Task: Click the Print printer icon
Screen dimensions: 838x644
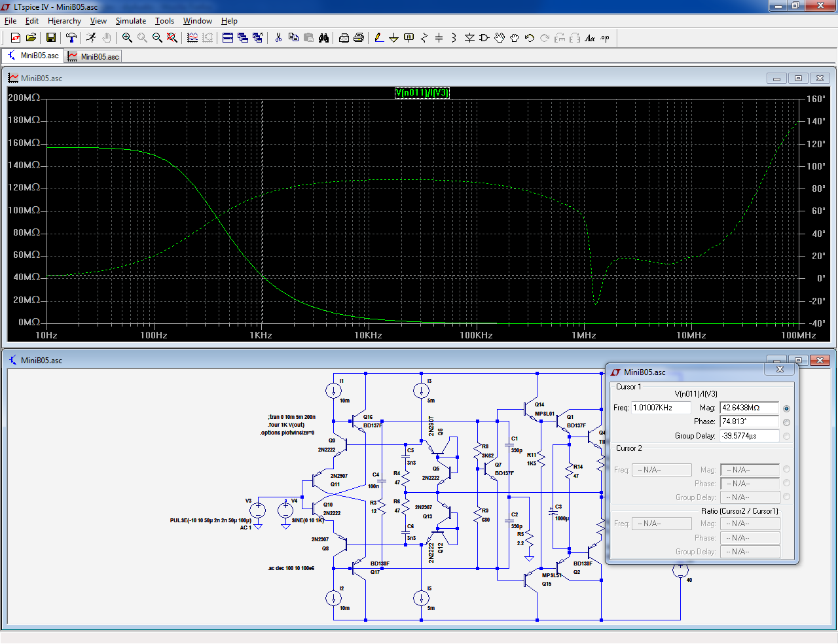Action: 359,38
